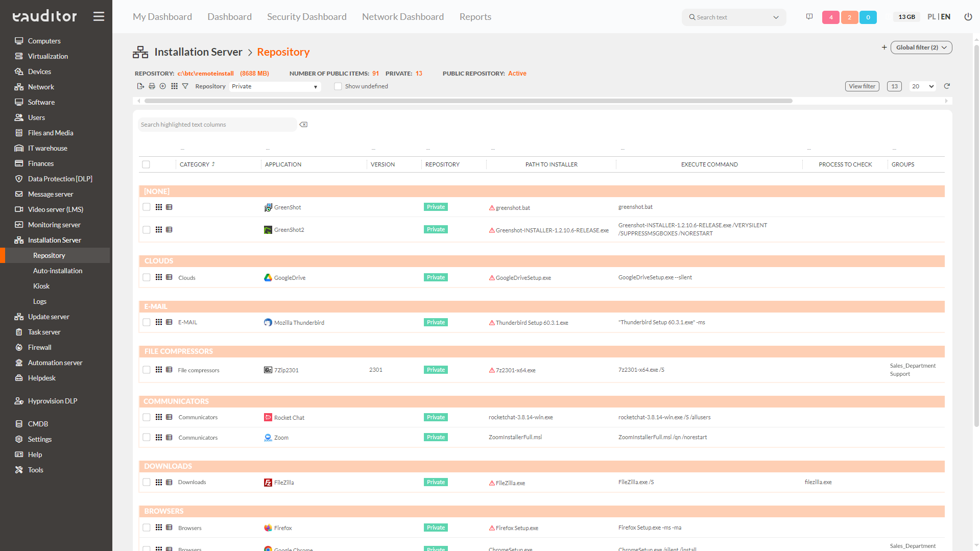
Task: Open the column grid icon in toolbar
Action: point(174,86)
